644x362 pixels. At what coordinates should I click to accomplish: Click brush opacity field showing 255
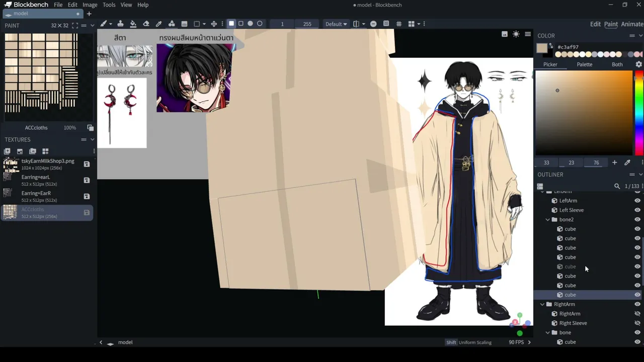pyautogui.click(x=307, y=24)
